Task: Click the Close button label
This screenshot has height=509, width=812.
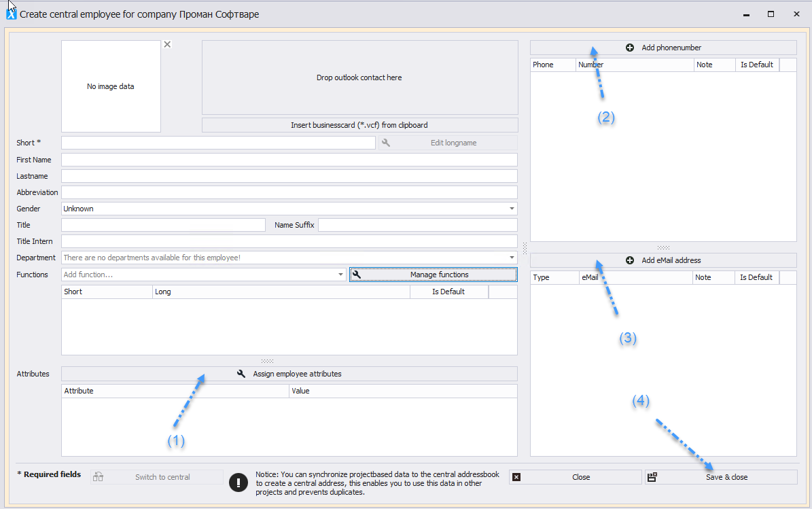Action: point(581,478)
